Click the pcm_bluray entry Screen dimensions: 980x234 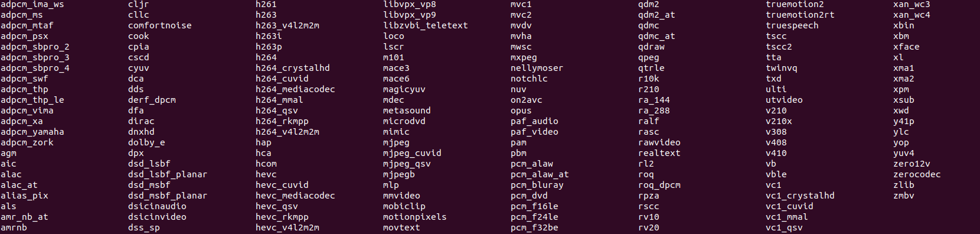click(537, 185)
